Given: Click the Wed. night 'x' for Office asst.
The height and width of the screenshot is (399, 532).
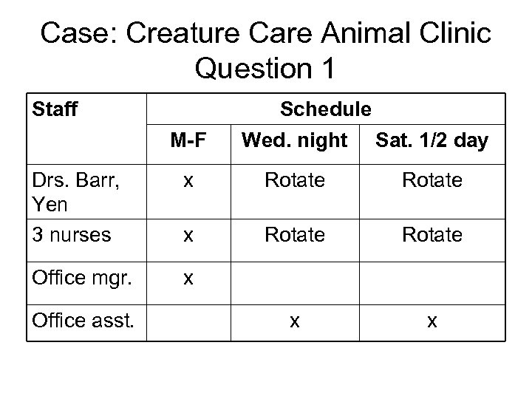Looking at the screenshot, I should coord(294,321).
